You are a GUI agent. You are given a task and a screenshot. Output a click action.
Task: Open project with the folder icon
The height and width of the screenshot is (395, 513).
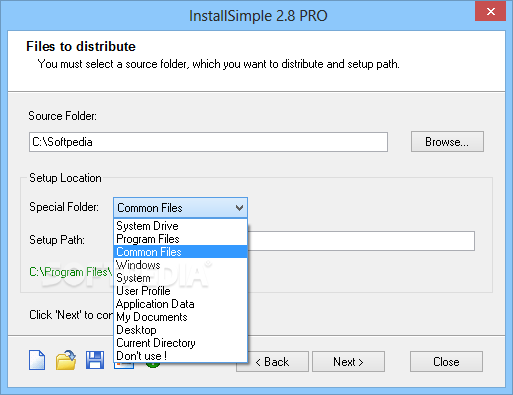[x=66, y=360]
